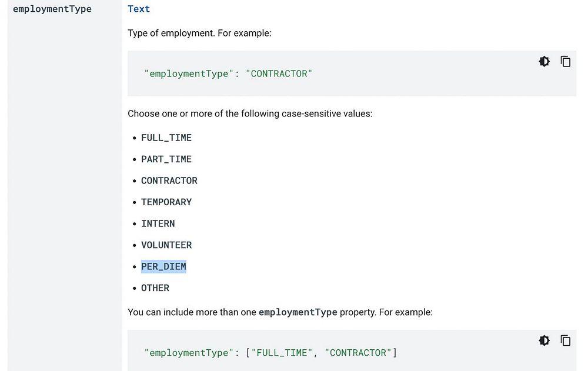This screenshot has height=371, width=588.
Task: Click the TEMPORARY list value
Action: click(166, 202)
